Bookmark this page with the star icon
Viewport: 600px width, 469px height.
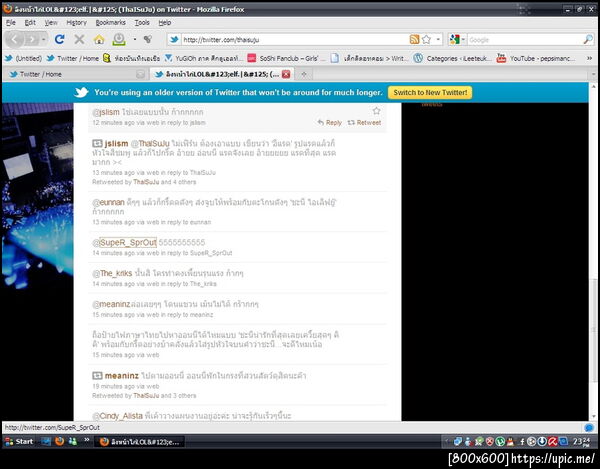pyautogui.click(x=426, y=39)
